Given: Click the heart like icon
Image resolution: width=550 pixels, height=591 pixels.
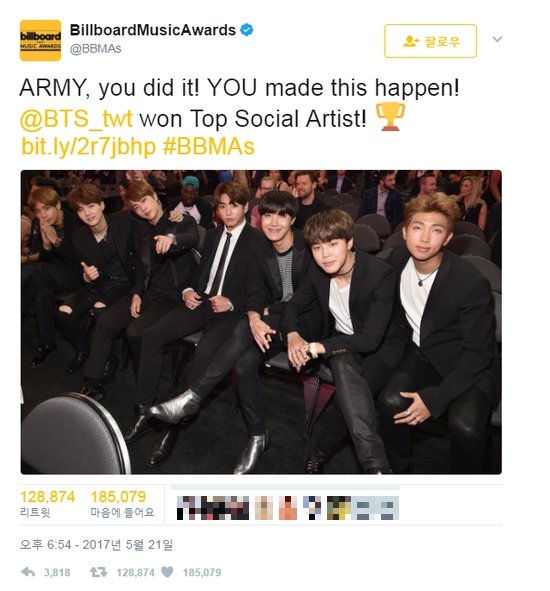Looking at the screenshot, I should [x=167, y=572].
